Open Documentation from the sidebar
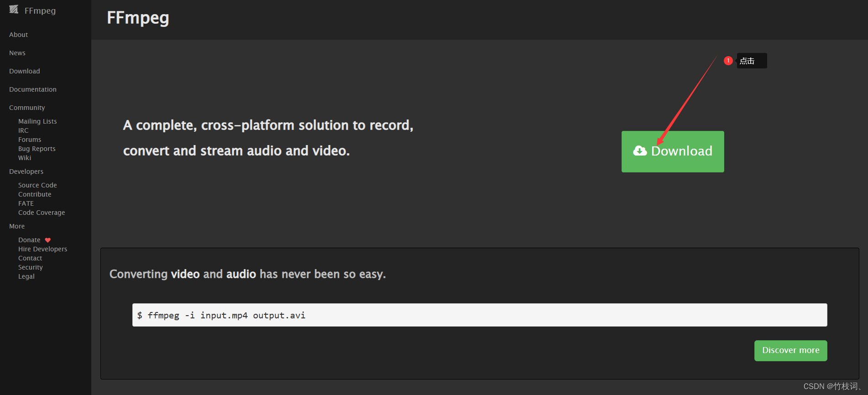The height and width of the screenshot is (395, 868). pyautogui.click(x=33, y=89)
